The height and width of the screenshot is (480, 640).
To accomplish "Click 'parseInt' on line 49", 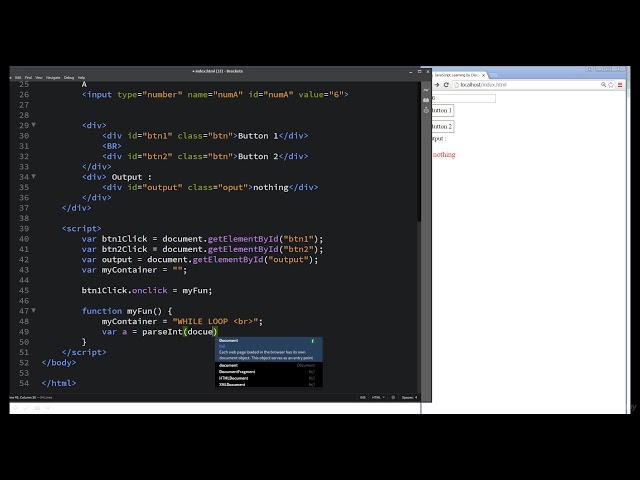I will 162,331.
